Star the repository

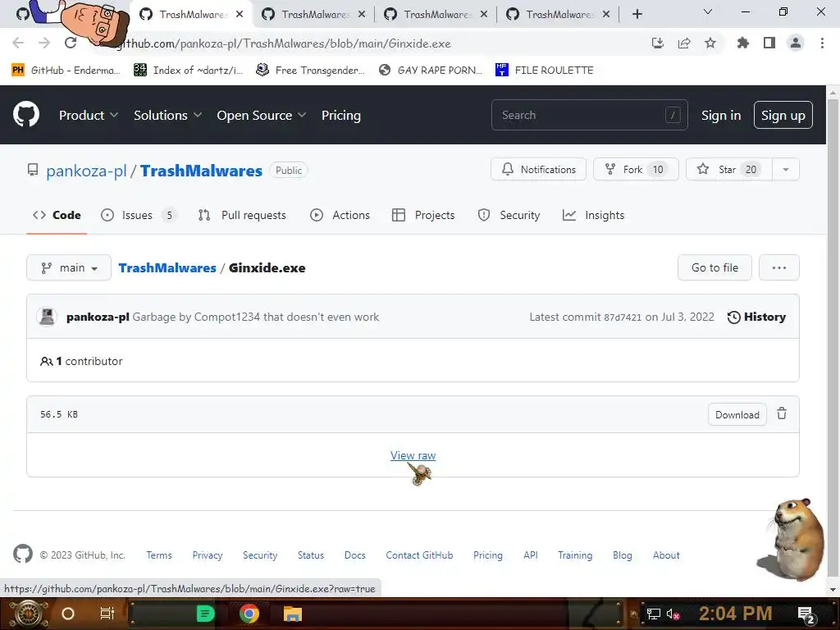click(729, 169)
